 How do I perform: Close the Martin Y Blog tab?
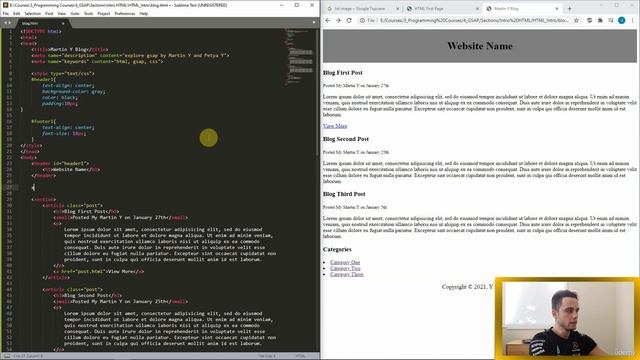[x=557, y=8]
